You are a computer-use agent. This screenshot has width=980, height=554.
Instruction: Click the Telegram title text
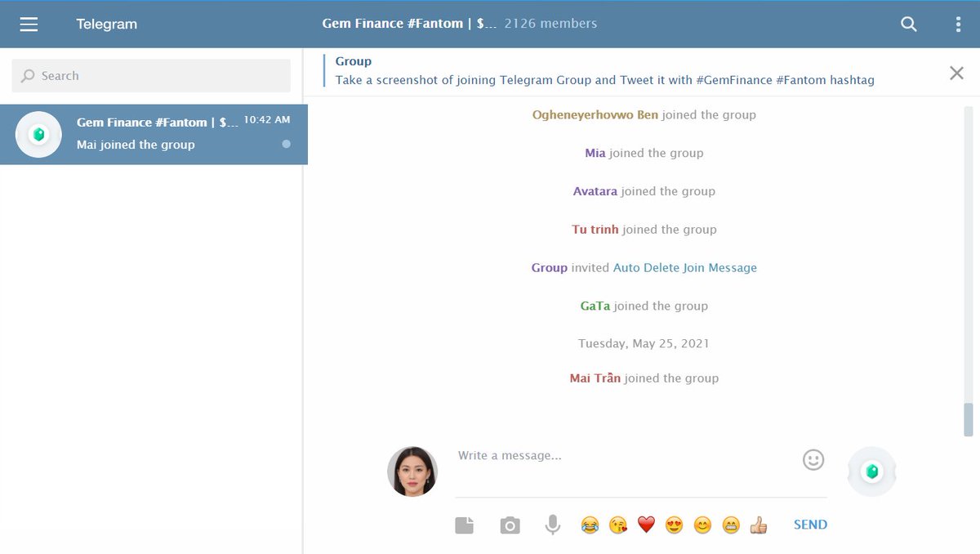pos(107,25)
